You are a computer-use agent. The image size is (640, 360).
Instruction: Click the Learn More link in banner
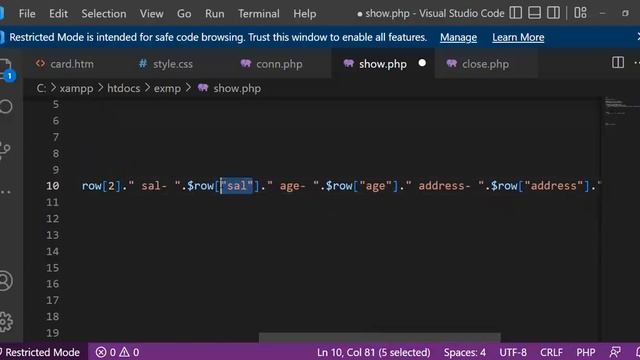point(518,37)
